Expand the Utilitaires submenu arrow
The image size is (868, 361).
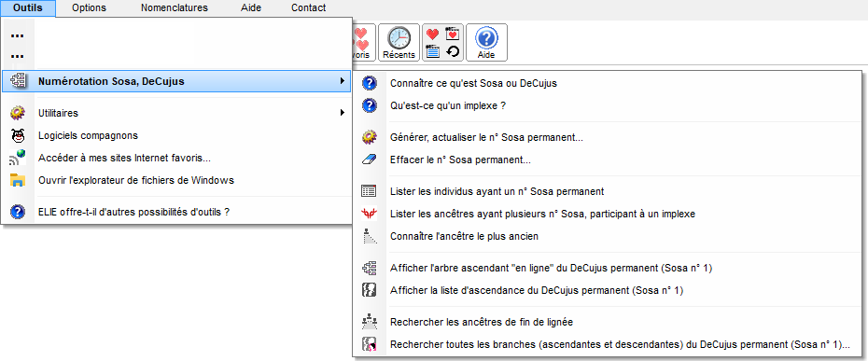pos(343,113)
